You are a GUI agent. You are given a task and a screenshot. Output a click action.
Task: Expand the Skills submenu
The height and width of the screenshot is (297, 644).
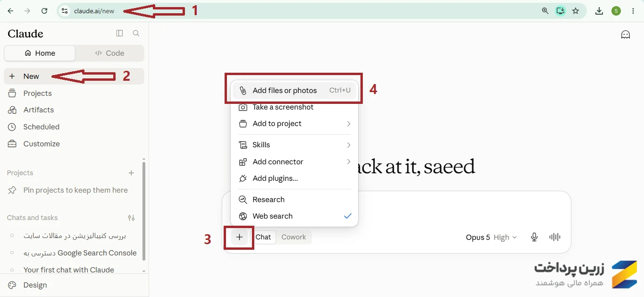294,145
